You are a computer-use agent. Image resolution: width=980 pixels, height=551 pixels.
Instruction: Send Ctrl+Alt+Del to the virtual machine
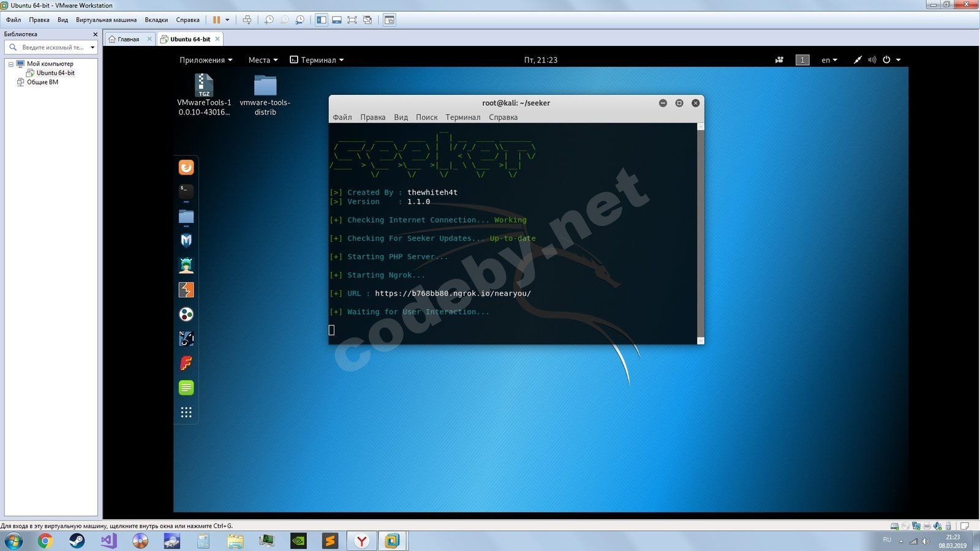coord(247,20)
